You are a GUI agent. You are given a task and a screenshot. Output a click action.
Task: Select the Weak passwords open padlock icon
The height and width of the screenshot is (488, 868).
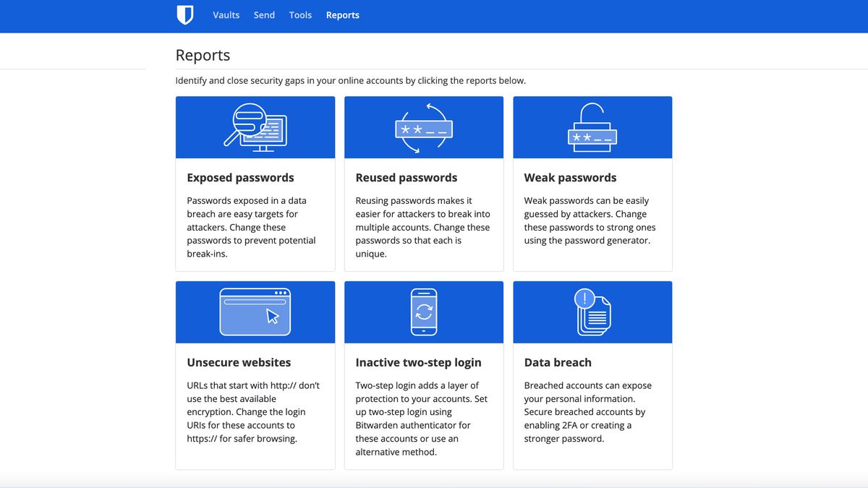592,127
